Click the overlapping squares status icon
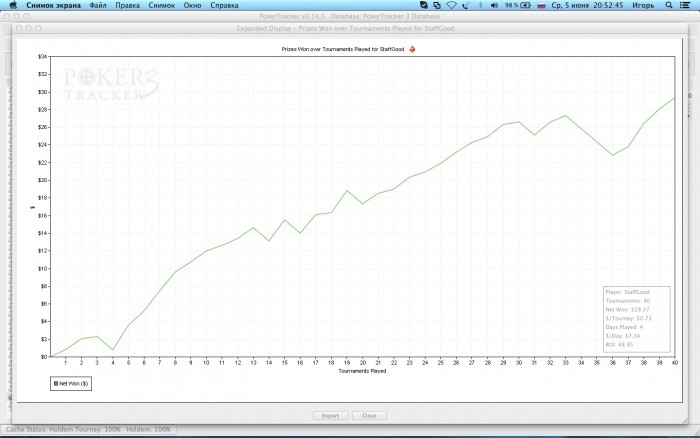Viewport: 700px width, 438px height. 437,5
